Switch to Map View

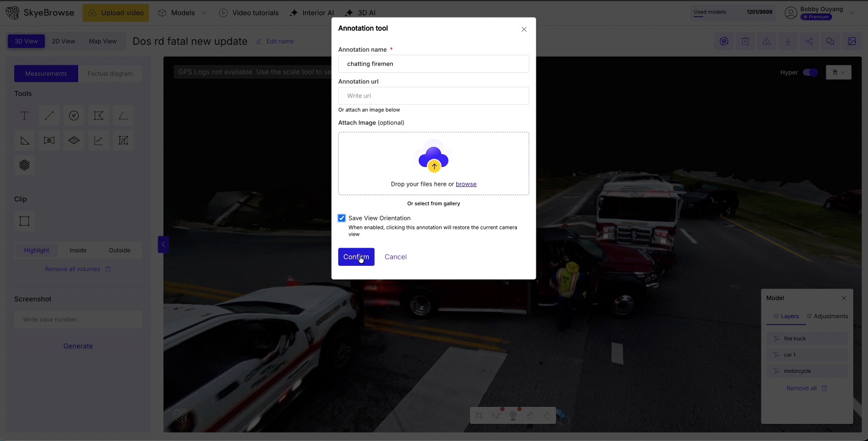[102, 41]
